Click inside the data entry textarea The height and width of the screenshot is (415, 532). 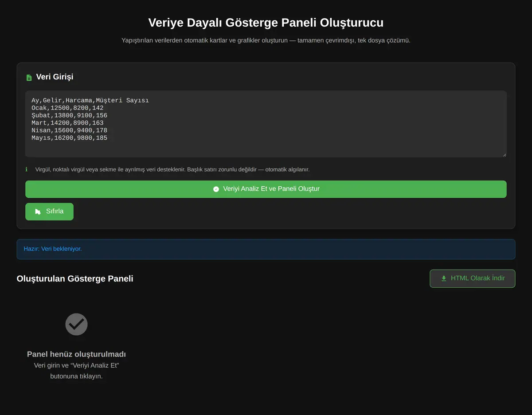[266, 124]
